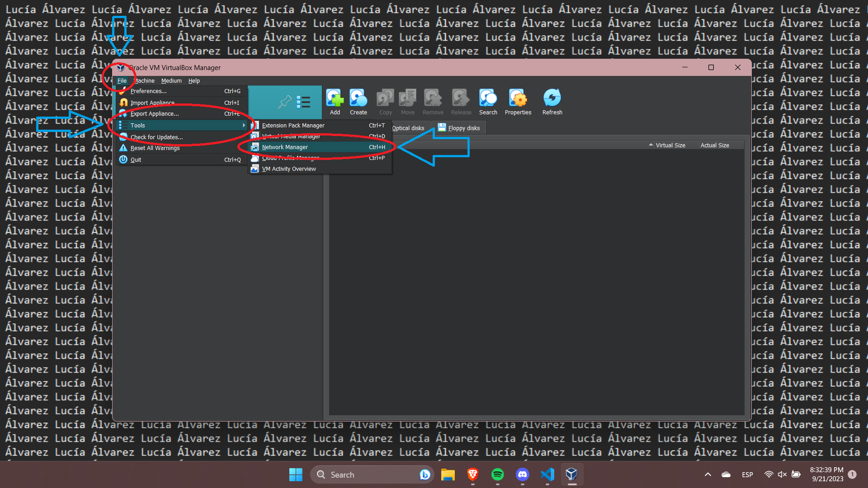This screenshot has height=488, width=868.
Task: Expand the Tools submenu arrow
Action: tap(244, 126)
